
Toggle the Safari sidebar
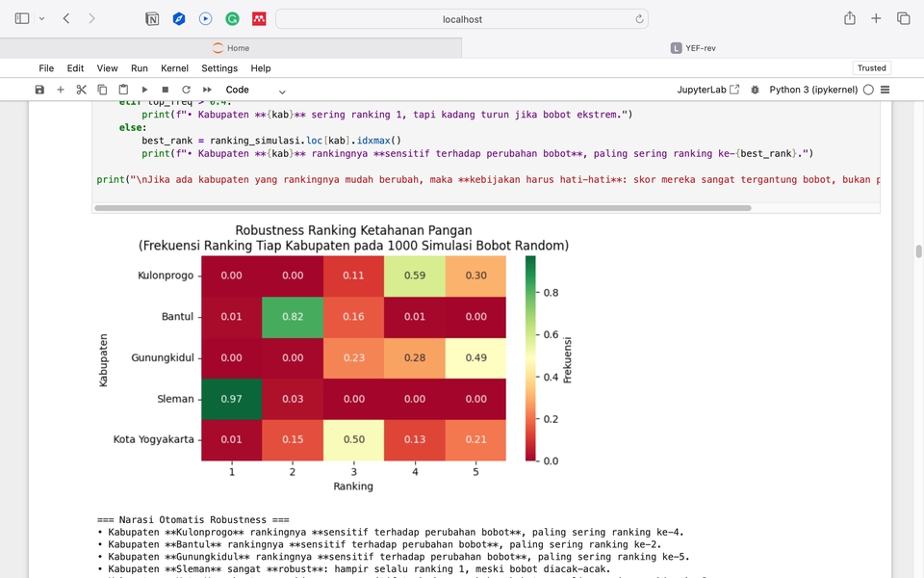click(22, 18)
